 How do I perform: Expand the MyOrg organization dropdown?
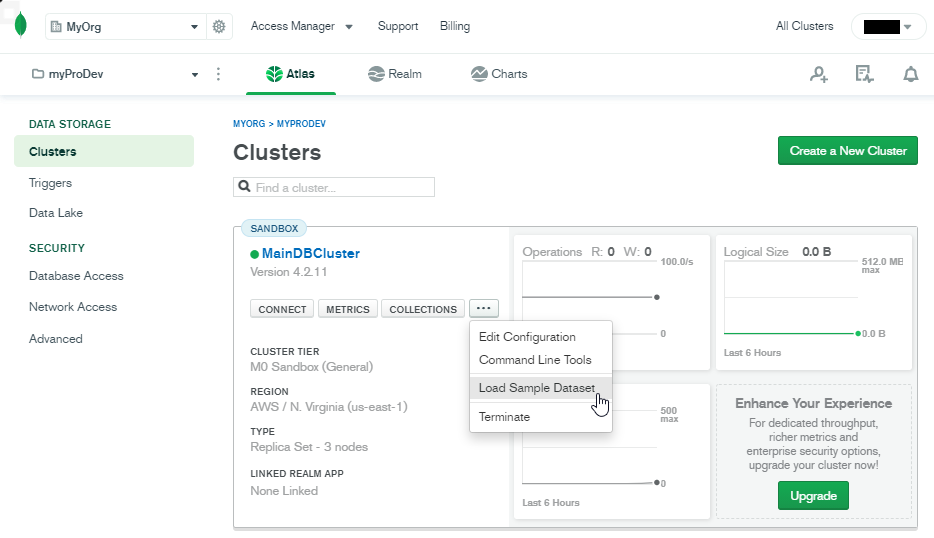(126, 27)
